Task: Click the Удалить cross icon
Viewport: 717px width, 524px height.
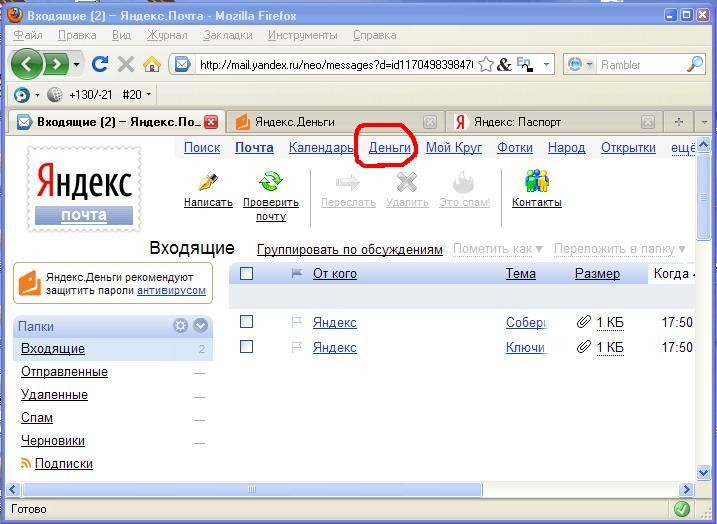Action: [407, 182]
